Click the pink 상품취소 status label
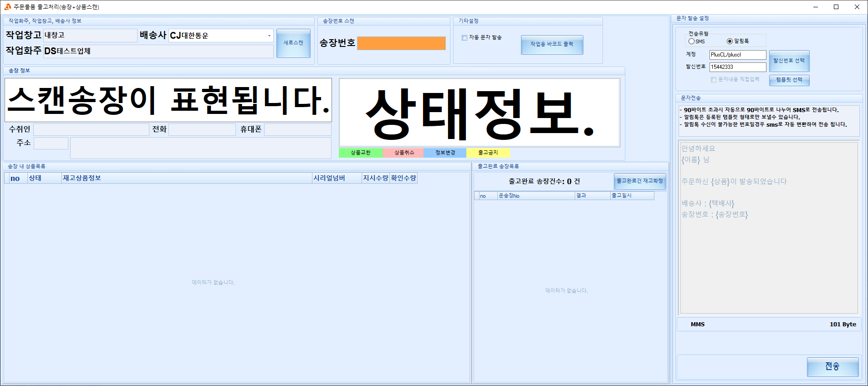This screenshot has width=868, height=386. 404,153
